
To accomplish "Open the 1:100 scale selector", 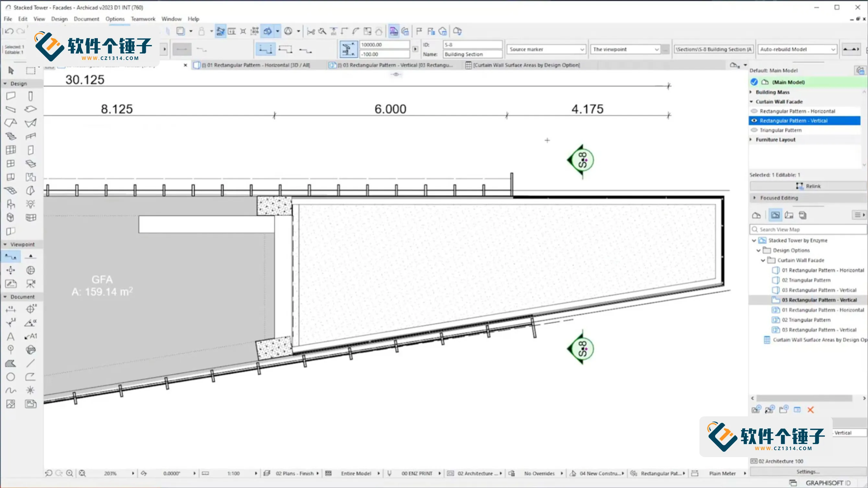I will point(234,473).
